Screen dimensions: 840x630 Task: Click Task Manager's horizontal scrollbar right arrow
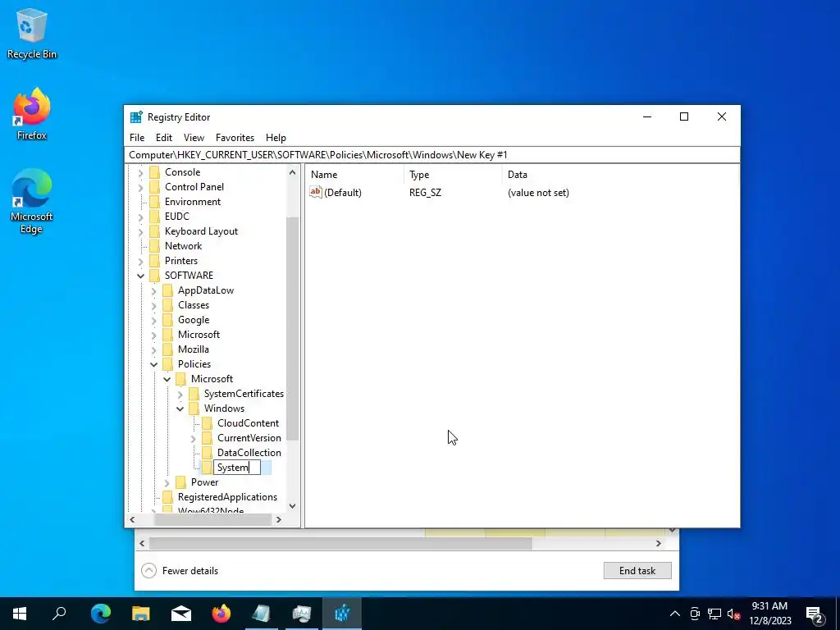coord(659,543)
